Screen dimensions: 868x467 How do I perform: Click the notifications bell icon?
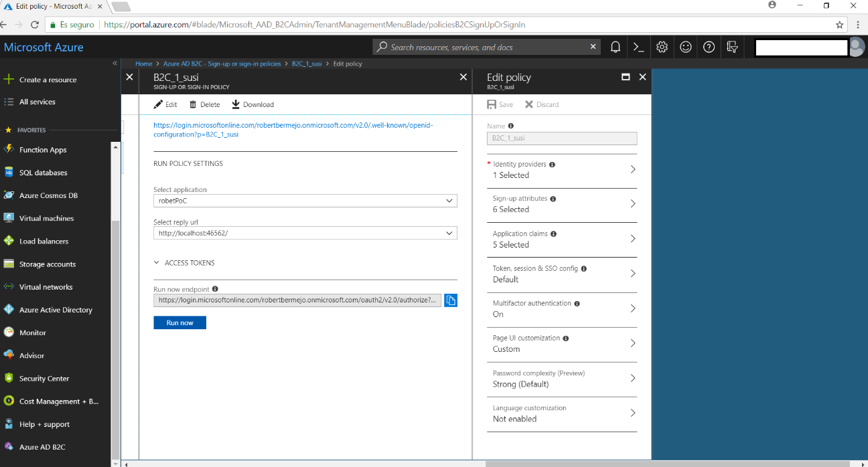point(615,47)
